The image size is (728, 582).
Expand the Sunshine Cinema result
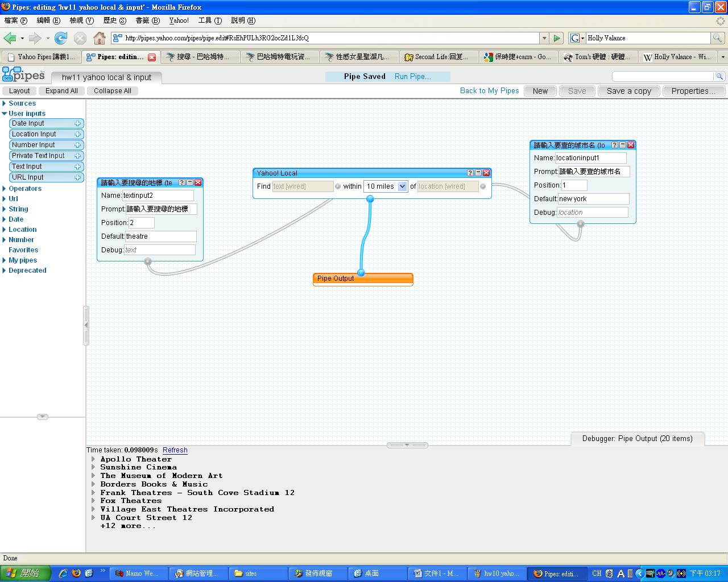pos(93,467)
